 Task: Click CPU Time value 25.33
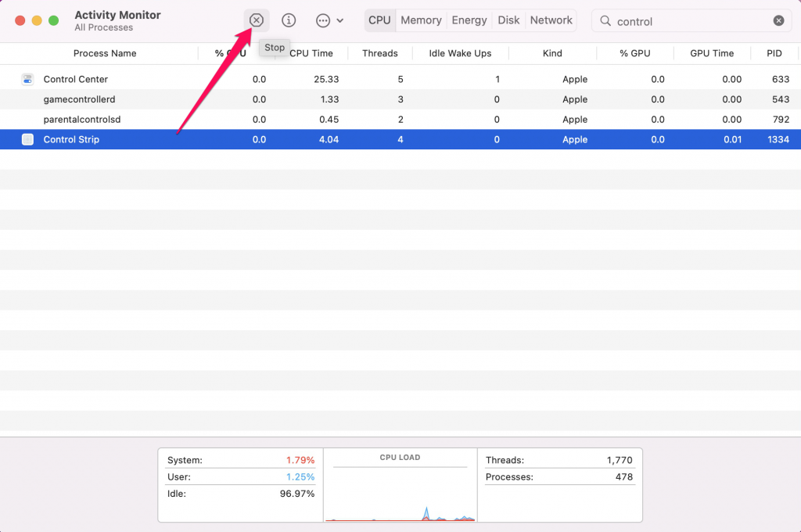click(x=326, y=79)
